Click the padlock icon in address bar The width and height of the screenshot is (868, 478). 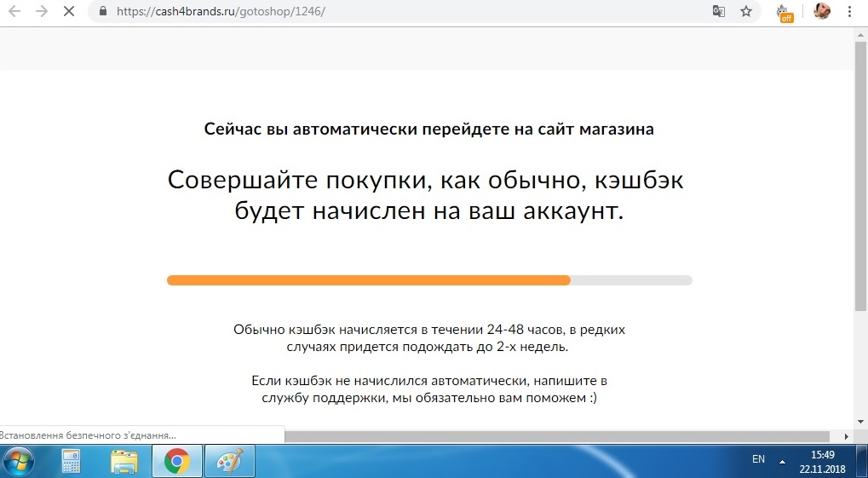click(102, 11)
